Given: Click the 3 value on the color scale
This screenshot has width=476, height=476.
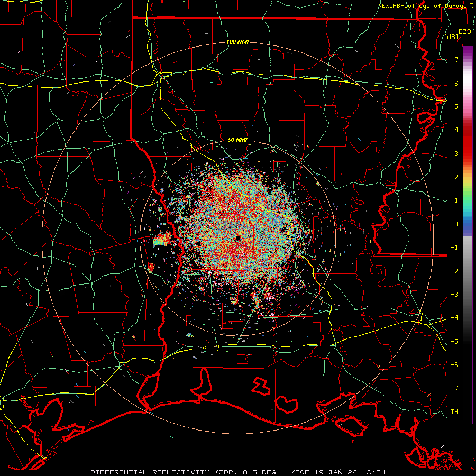Looking at the screenshot, I should pyautogui.click(x=456, y=153).
